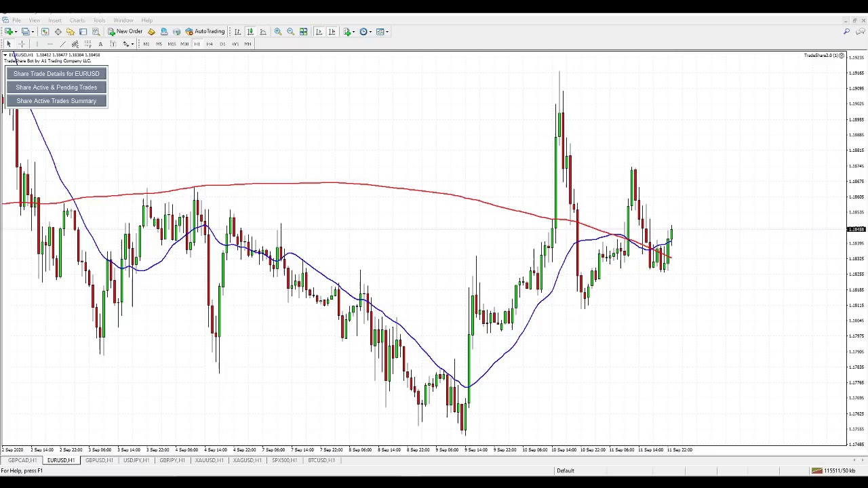
Task: Switch to the XAUUSD,H1 chart tab
Action: pyautogui.click(x=209, y=460)
